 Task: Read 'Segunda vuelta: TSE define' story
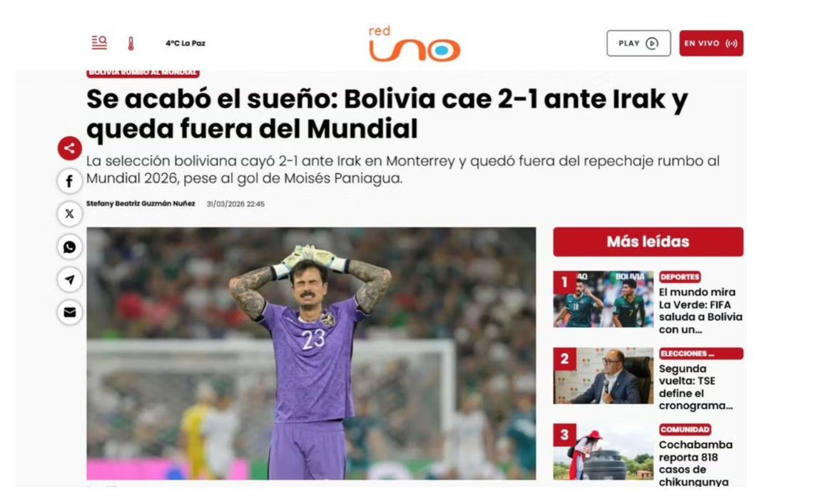[696, 388]
